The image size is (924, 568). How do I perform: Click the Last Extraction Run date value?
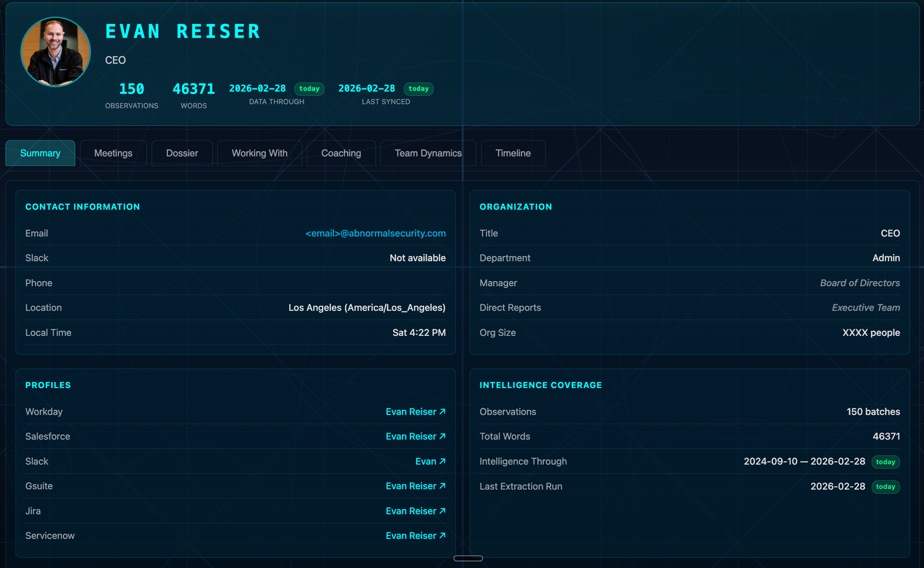tap(838, 486)
